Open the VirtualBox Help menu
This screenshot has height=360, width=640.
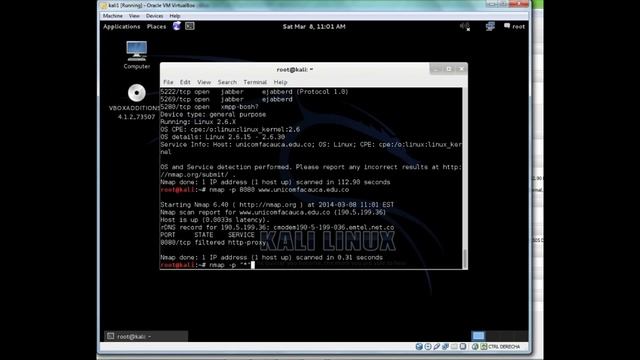(x=175, y=16)
